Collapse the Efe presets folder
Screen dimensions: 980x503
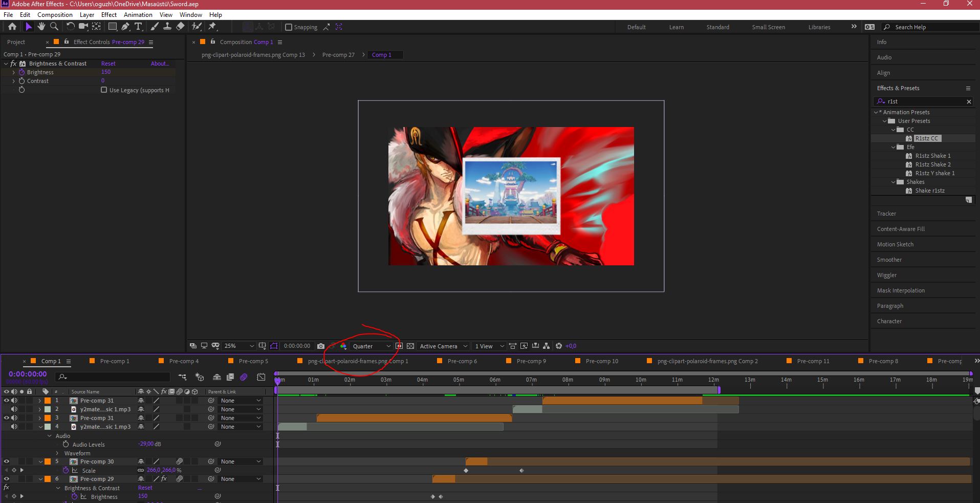(x=894, y=147)
